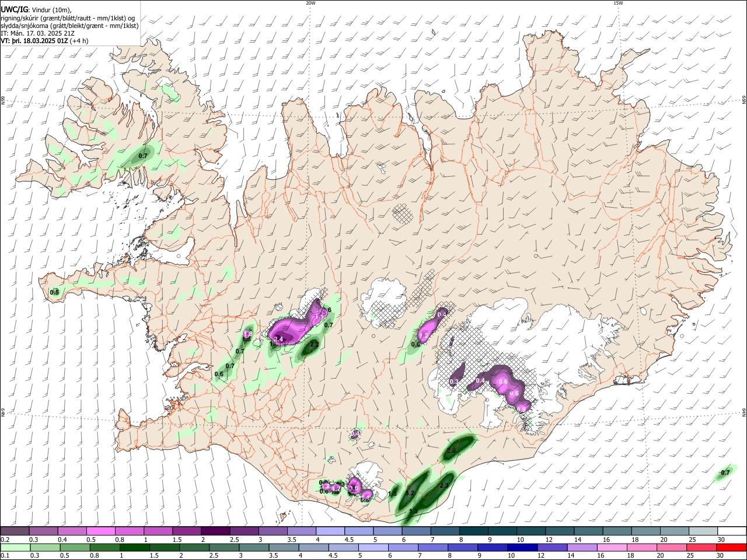
Task: Click the '15W' longitude label
Action: coord(618,3)
